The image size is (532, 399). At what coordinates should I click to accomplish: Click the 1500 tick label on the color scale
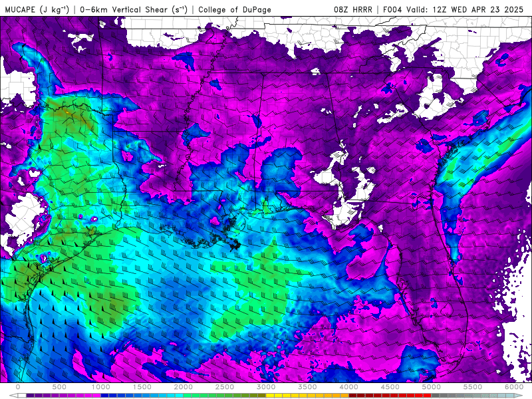142,387
